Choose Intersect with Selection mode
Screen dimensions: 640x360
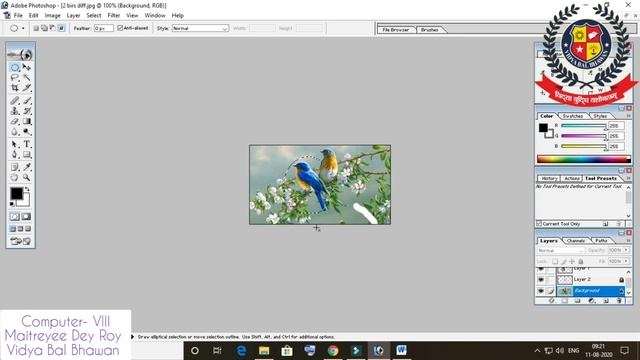point(61,28)
